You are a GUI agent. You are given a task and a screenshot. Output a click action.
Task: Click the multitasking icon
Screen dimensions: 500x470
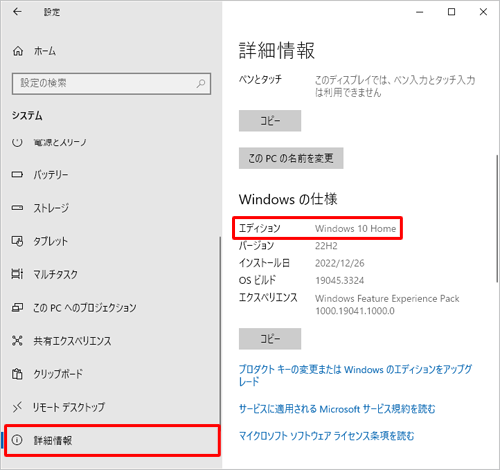click(17, 274)
